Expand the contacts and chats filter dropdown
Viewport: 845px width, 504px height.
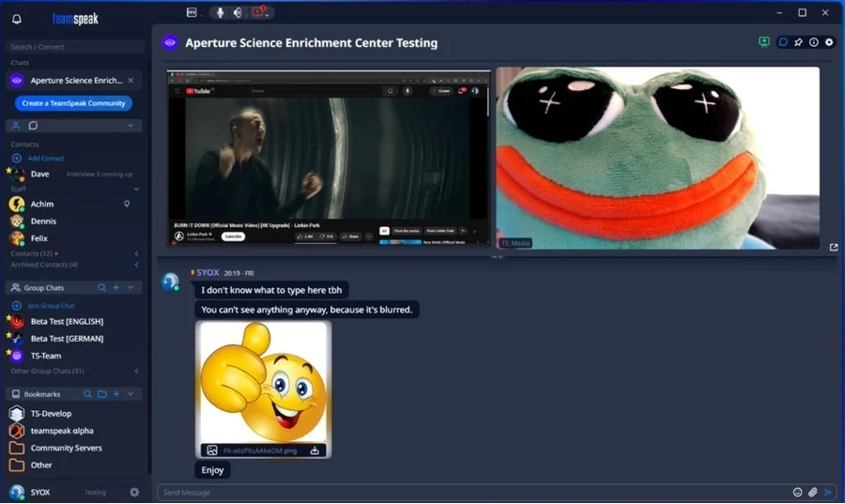(x=131, y=126)
